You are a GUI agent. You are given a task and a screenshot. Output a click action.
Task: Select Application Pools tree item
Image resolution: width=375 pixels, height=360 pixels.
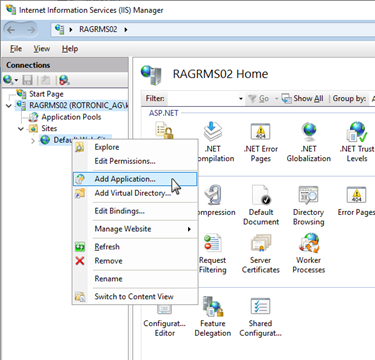click(71, 117)
